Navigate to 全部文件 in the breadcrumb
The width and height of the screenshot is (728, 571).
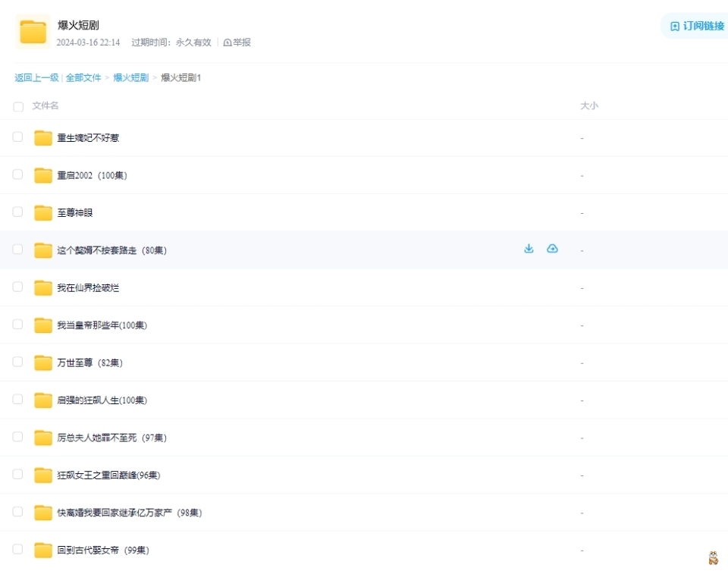(x=83, y=78)
